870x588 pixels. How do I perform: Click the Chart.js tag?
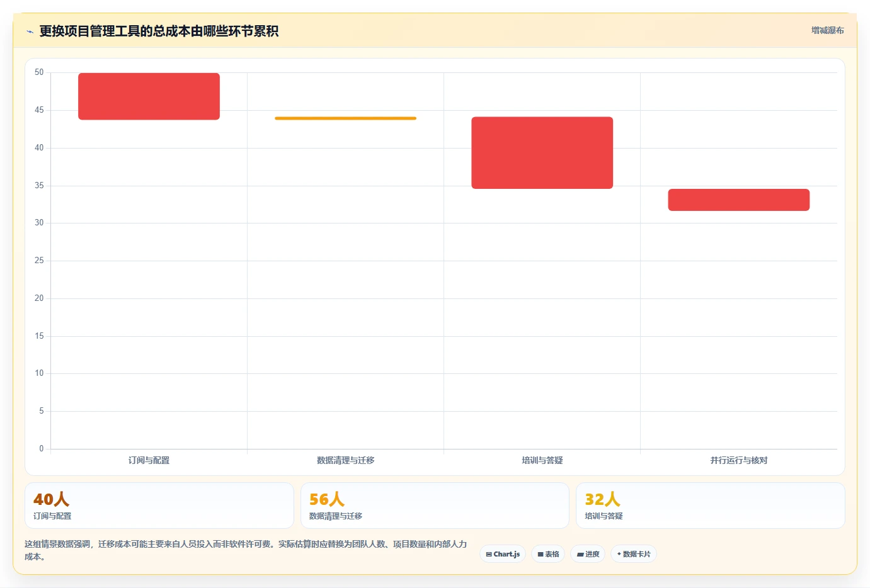(503, 554)
